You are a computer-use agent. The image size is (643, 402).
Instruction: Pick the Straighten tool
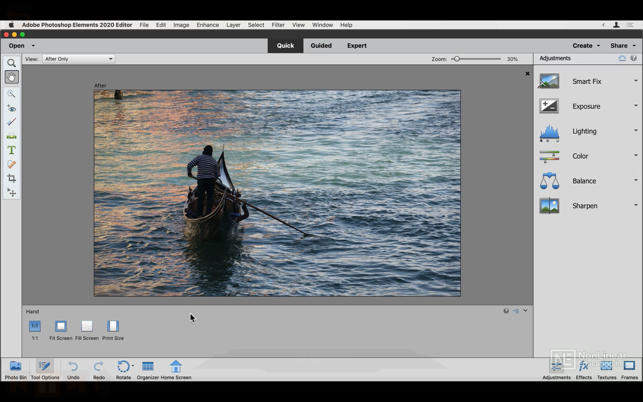pos(12,136)
